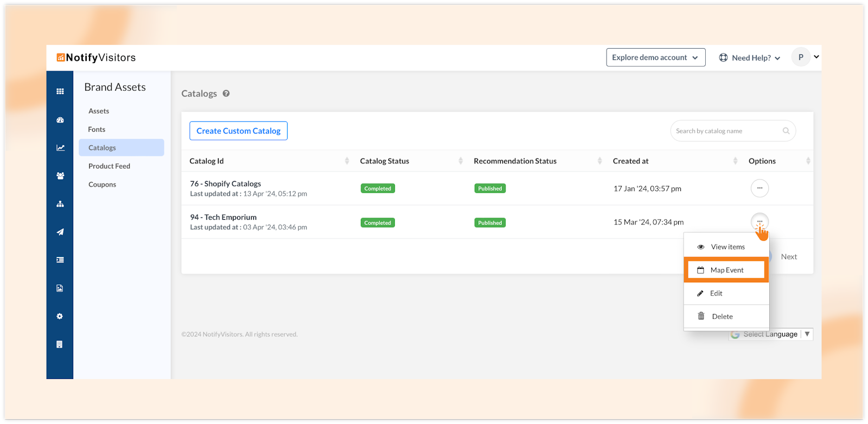Select Map Event from the options menu
Screen dimensions: 868x424
(x=726, y=270)
